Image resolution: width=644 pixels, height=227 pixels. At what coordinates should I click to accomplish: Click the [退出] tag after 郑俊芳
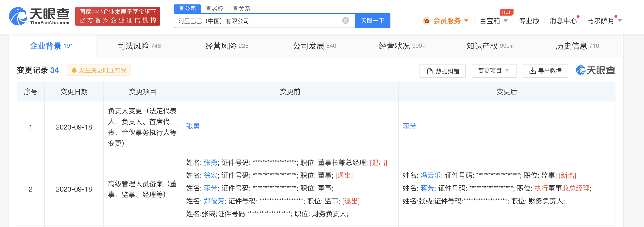coord(351,201)
